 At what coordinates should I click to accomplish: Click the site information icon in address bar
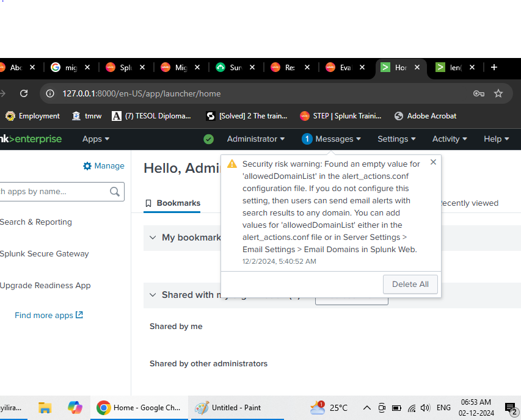[x=50, y=93]
